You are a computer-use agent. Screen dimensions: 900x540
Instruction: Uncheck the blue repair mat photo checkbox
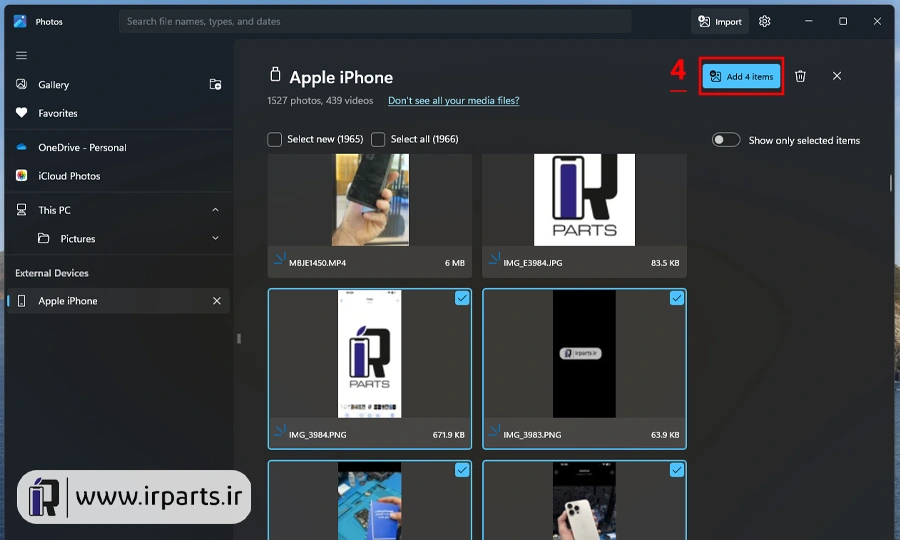[462, 470]
